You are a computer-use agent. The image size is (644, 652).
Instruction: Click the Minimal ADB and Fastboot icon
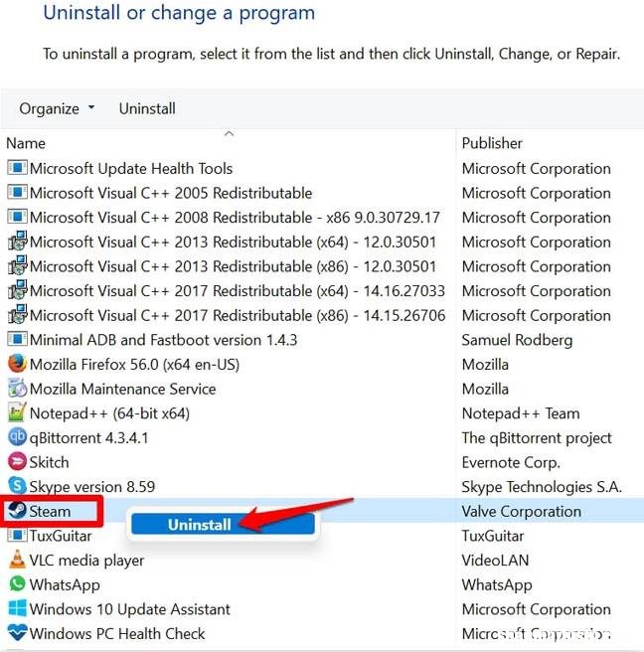pyautogui.click(x=17, y=339)
